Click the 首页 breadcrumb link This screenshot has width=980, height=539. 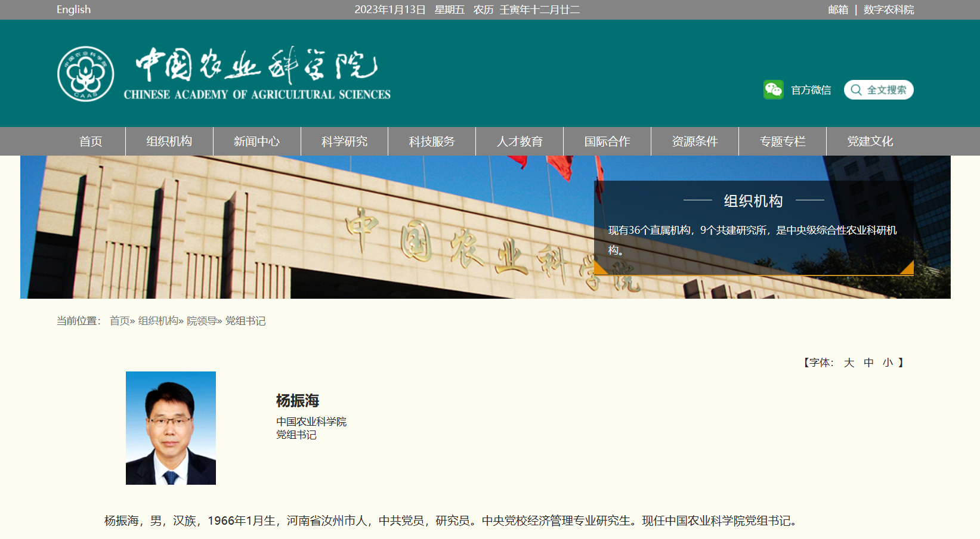click(x=119, y=321)
